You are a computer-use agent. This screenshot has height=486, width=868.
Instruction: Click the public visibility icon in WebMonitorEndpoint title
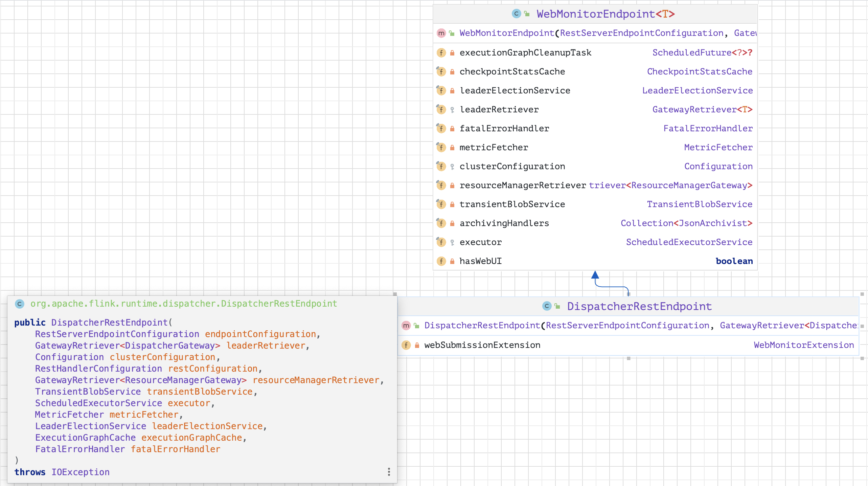click(527, 14)
